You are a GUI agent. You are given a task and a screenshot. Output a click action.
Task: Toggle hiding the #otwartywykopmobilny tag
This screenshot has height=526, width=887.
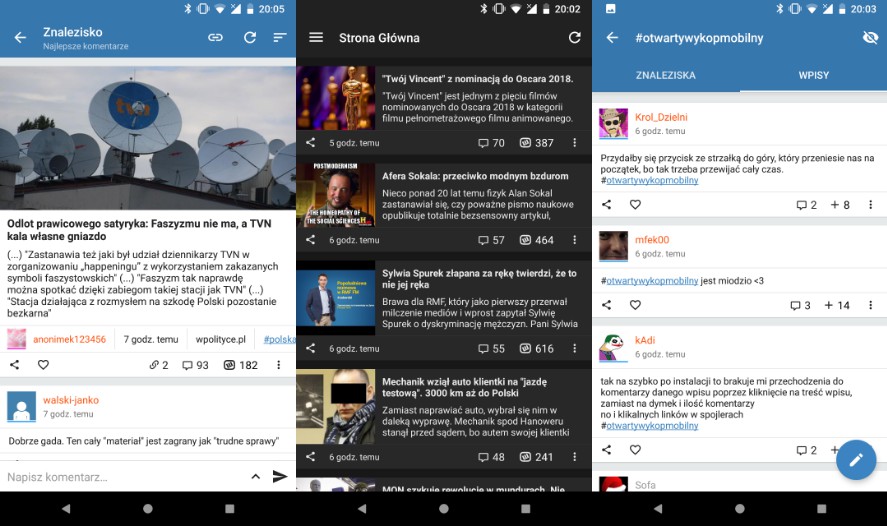pyautogui.click(x=870, y=38)
